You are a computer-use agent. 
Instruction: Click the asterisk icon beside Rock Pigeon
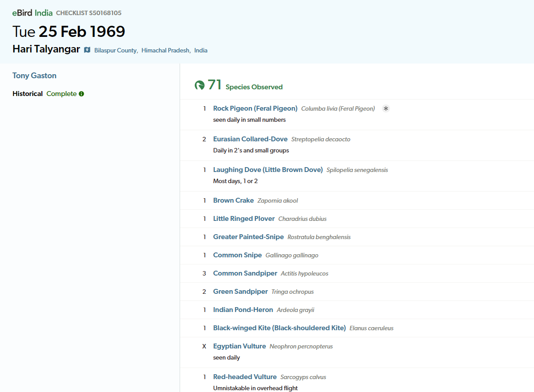pyautogui.click(x=386, y=108)
